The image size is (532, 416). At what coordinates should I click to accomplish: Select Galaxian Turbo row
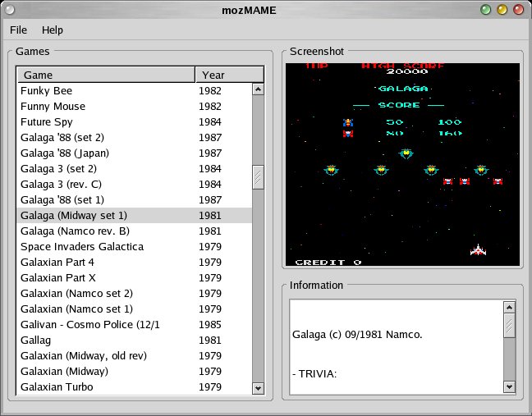135,386
